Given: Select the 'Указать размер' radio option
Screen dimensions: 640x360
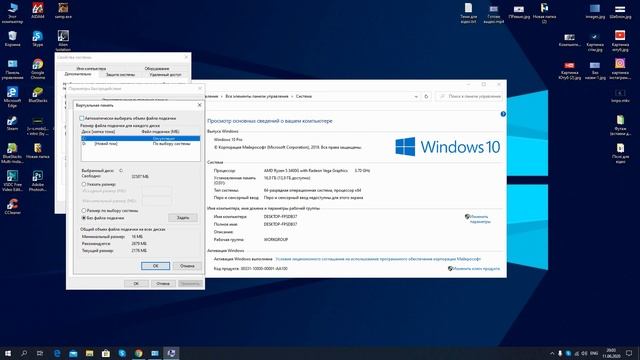Looking at the screenshot, I should [84, 184].
